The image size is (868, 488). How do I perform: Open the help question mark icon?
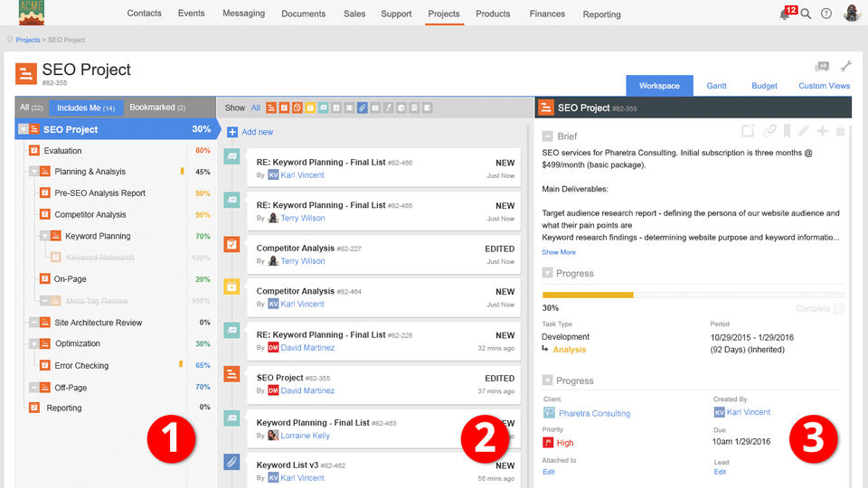tap(826, 14)
